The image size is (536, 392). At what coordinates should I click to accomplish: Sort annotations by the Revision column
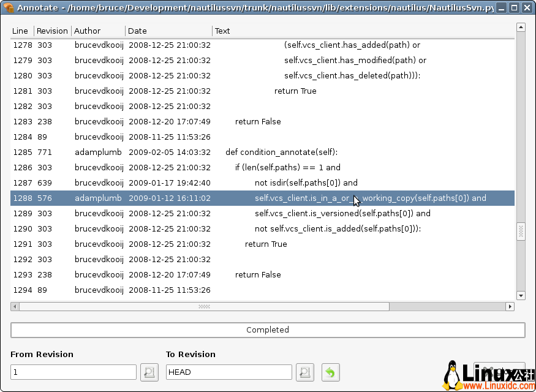52,31
